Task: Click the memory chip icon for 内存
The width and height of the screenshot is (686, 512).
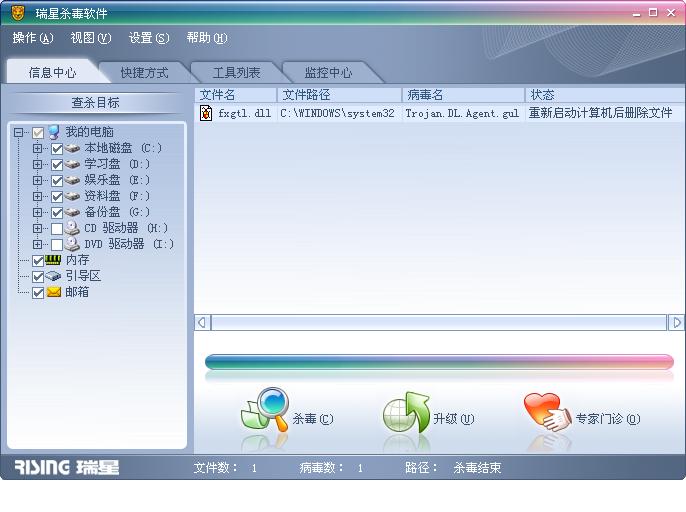Action: tap(53, 260)
